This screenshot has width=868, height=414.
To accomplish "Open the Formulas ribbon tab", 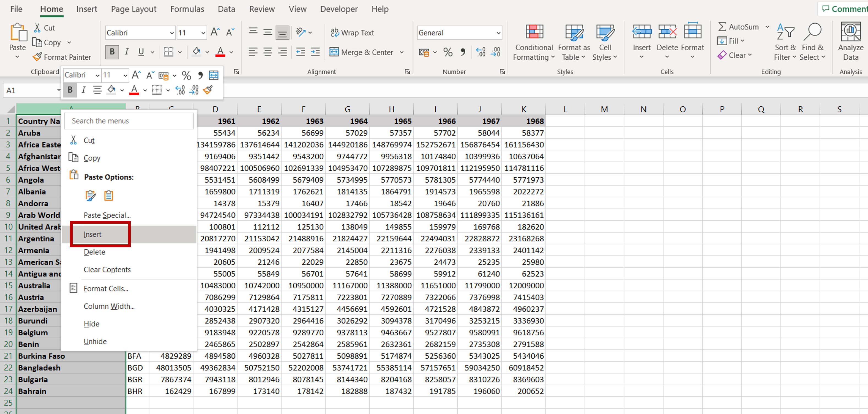I will coord(187,9).
